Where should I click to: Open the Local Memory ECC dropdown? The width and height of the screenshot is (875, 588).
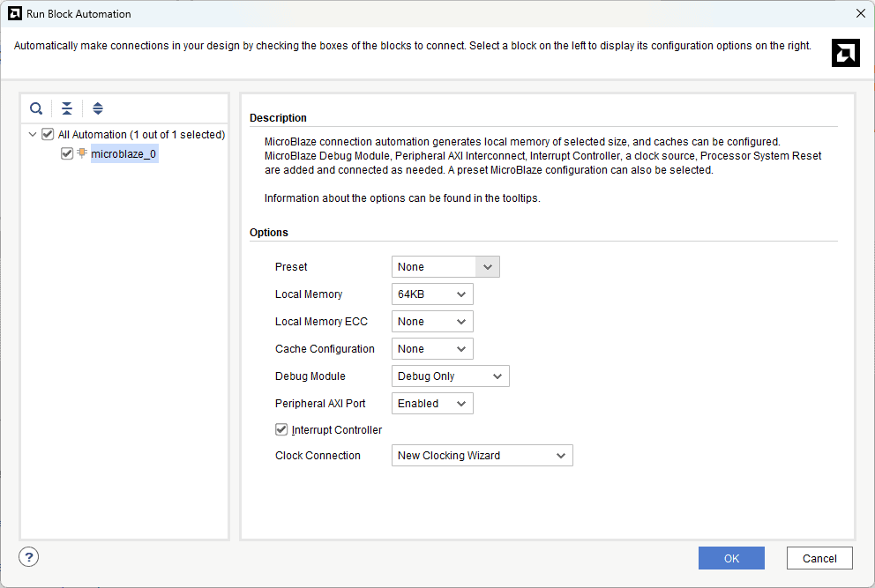[432, 322]
